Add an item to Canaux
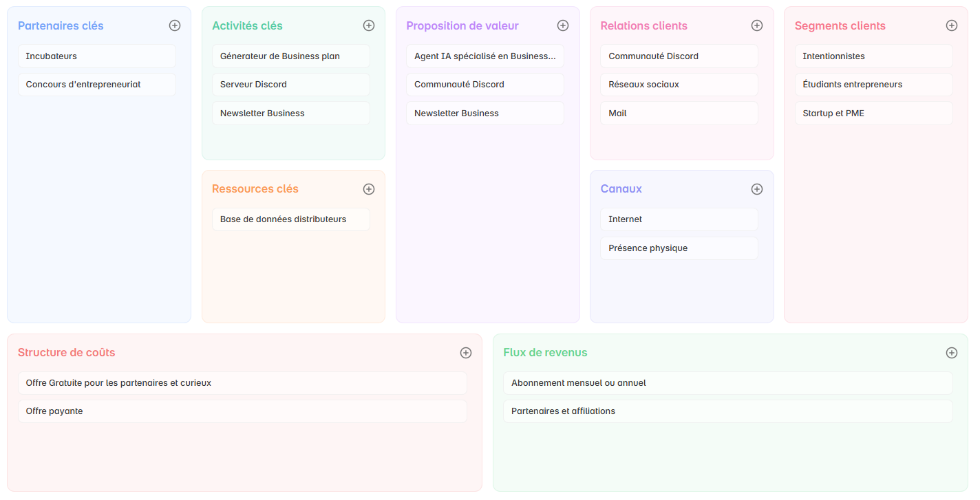The width and height of the screenshot is (980, 500). pos(757,189)
